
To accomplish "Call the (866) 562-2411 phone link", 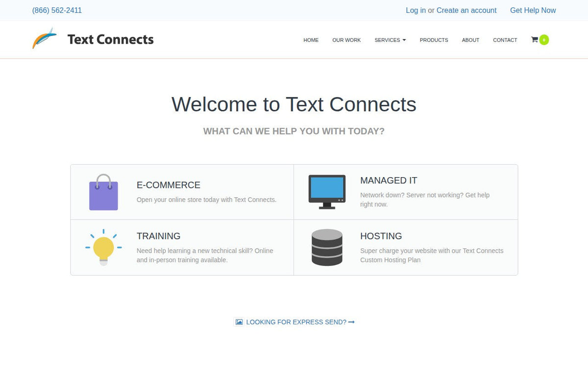I will 57,10.
